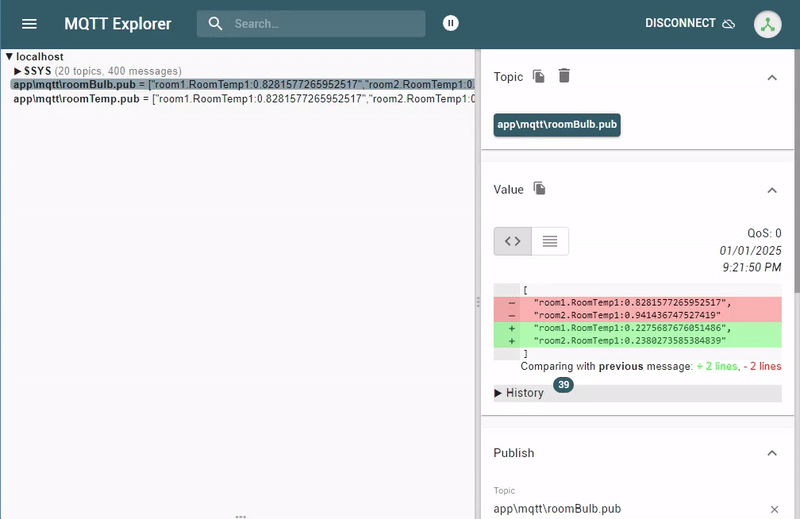The image size is (800, 519).
Task: Click the removed line room1.RoomTemp1:0.8281577265952517
Action: [638, 303]
